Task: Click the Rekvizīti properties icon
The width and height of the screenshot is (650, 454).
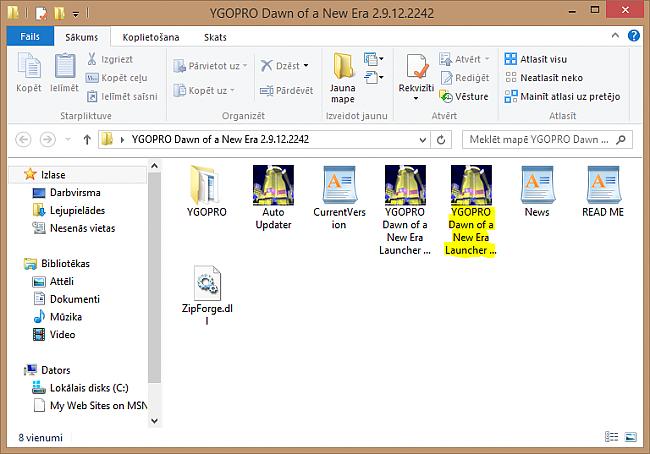Action: coord(416,66)
